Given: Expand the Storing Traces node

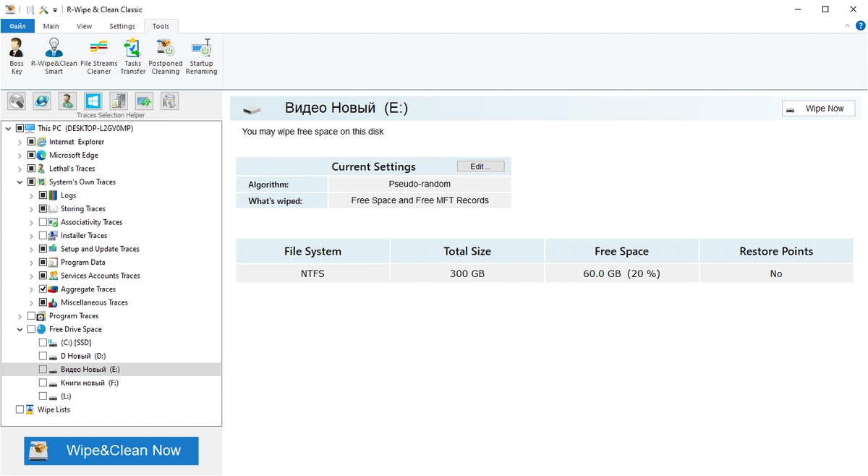Looking at the screenshot, I should (32, 209).
